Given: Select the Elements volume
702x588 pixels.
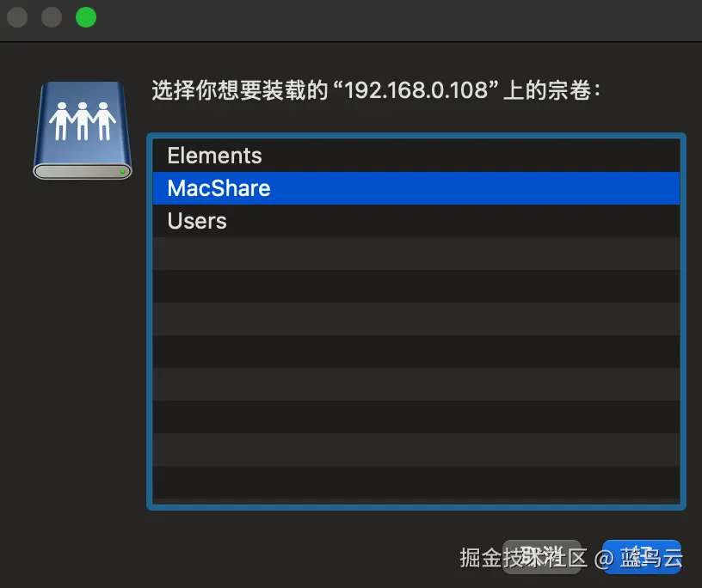Looking at the screenshot, I should pyautogui.click(x=344, y=155).
